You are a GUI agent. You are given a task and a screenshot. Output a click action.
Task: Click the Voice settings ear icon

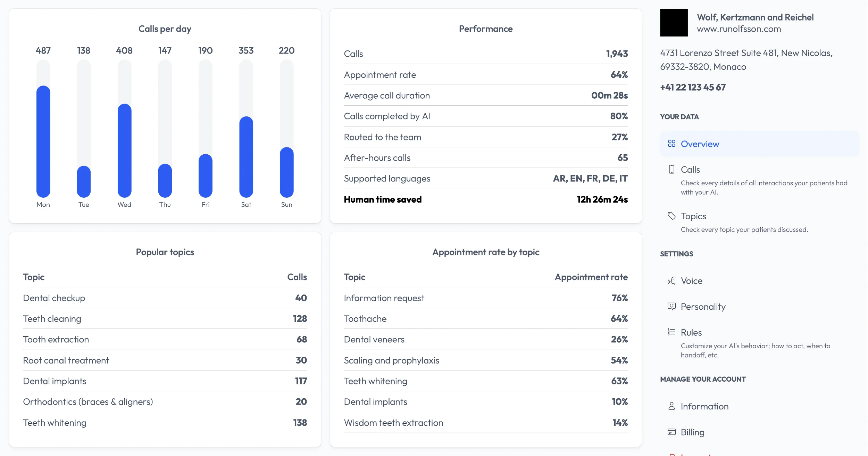click(x=671, y=281)
